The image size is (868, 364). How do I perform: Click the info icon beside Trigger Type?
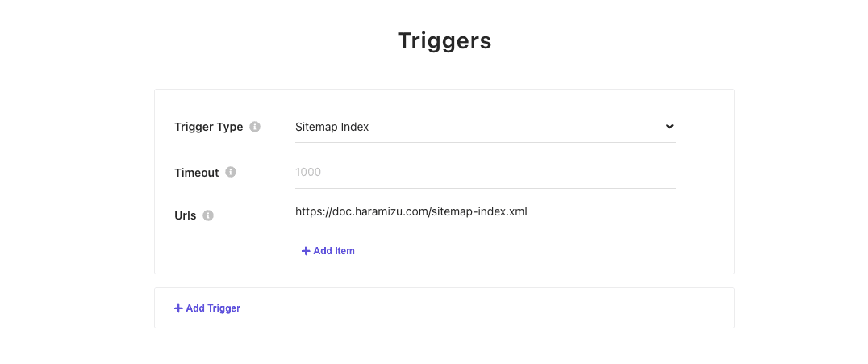255,127
